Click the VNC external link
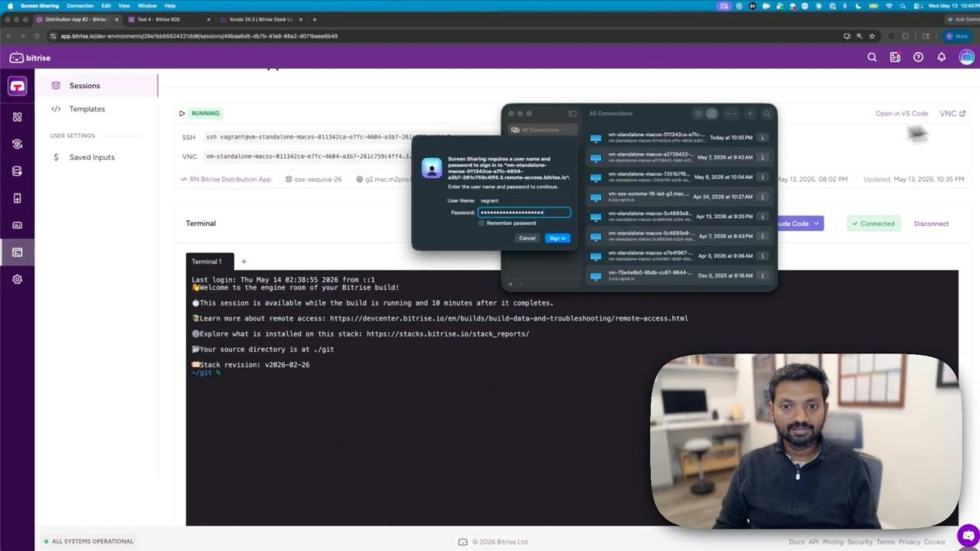 pyautogui.click(x=952, y=113)
